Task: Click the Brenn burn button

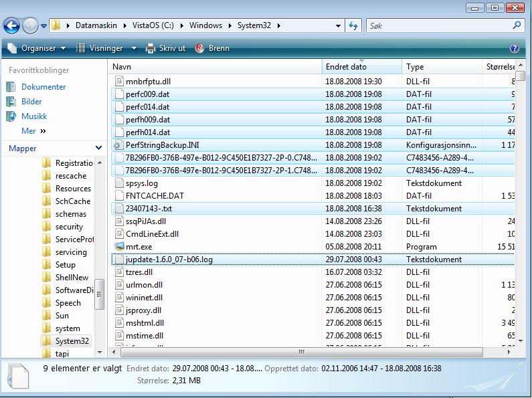Action: [212, 48]
